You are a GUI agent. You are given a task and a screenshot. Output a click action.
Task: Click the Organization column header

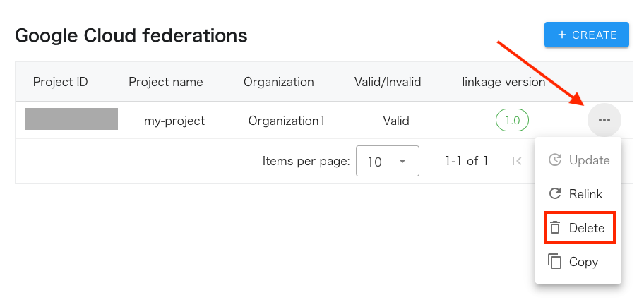point(278,82)
